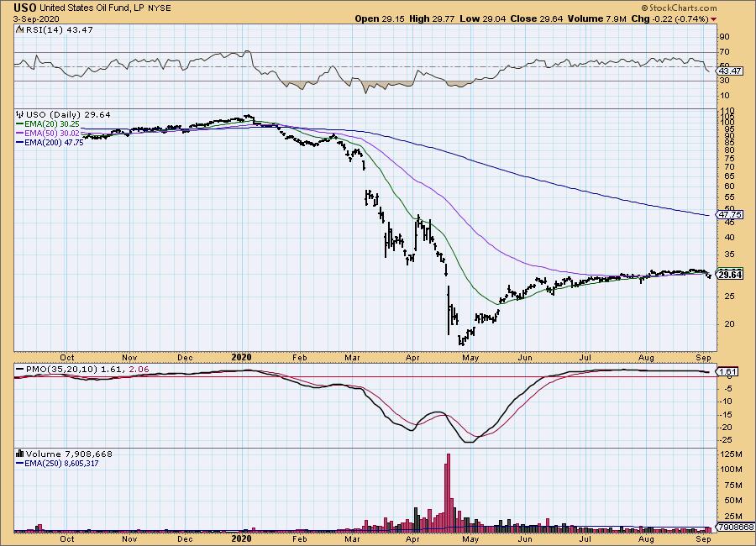Select the blue EMA(200) legend line
The width and height of the screenshot is (756, 546).
click(19, 142)
